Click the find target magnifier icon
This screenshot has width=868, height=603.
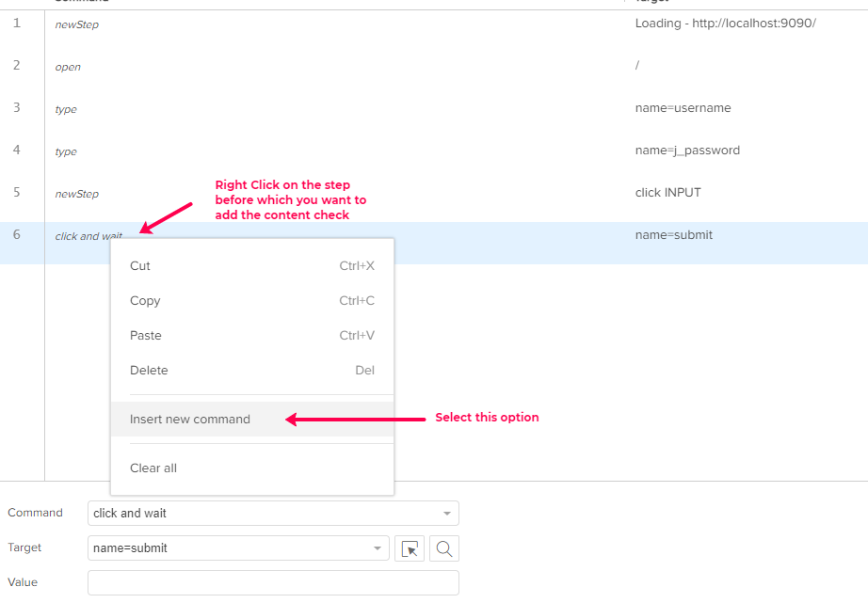coord(444,548)
